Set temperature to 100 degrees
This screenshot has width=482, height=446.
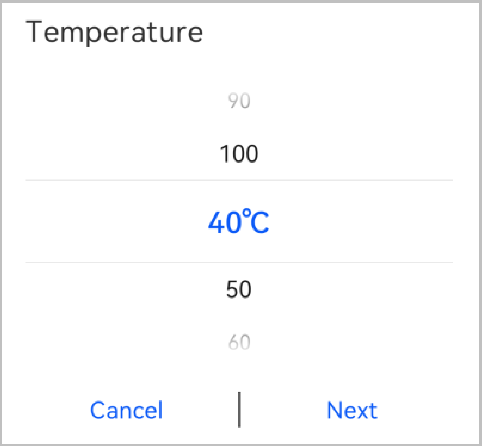(x=239, y=154)
